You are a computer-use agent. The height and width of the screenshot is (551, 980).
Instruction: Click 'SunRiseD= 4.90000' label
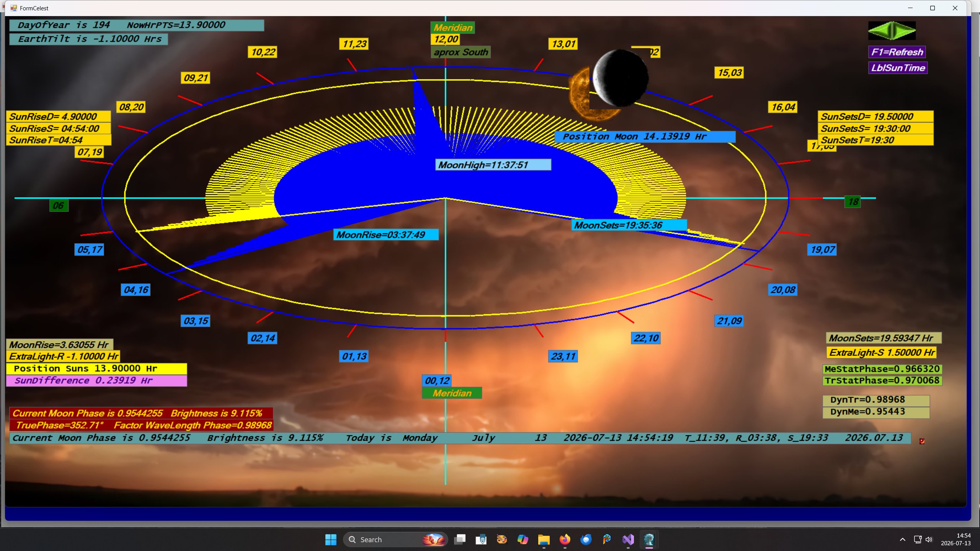coord(59,116)
